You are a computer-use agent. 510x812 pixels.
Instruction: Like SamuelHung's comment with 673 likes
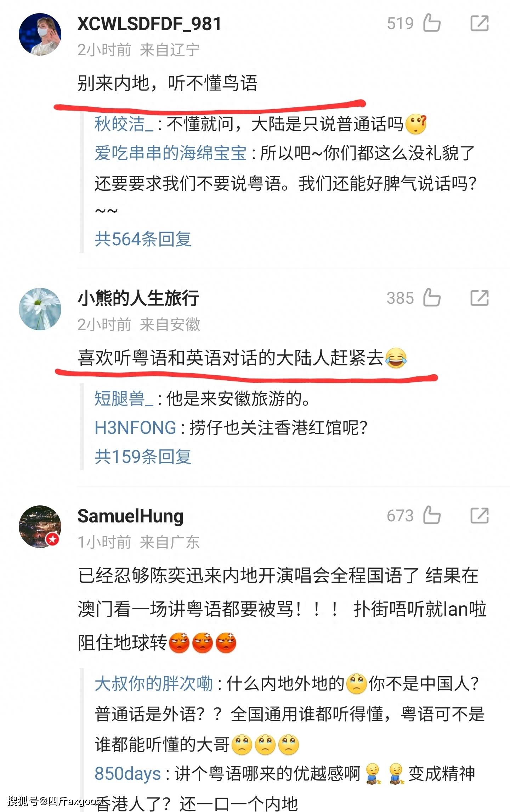point(432,515)
